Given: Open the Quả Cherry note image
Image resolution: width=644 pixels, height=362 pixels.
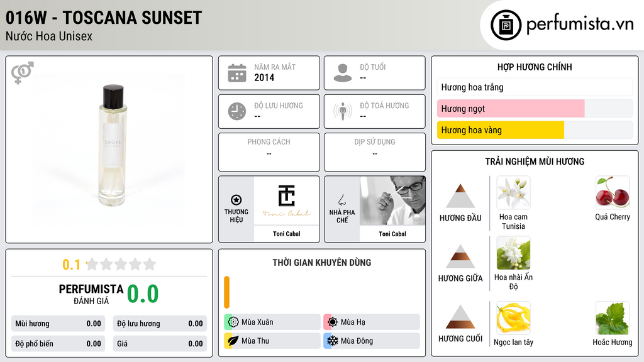Looking at the screenshot, I should (613, 192).
